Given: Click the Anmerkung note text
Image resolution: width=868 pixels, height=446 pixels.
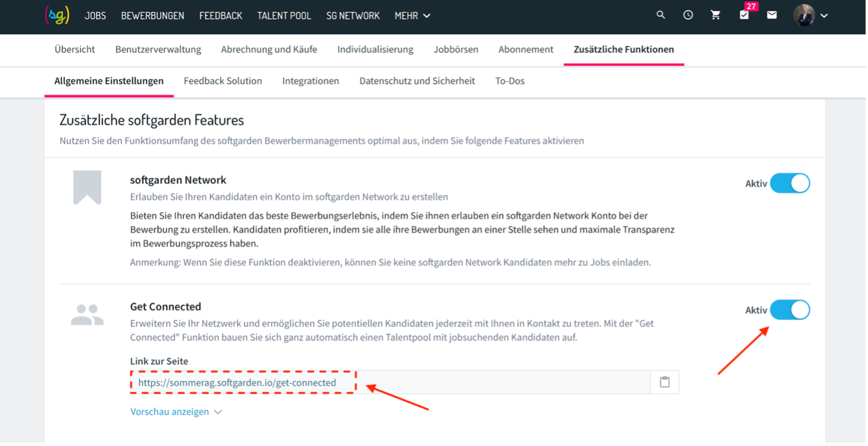Looking at the screenshot, I should 390,263.
